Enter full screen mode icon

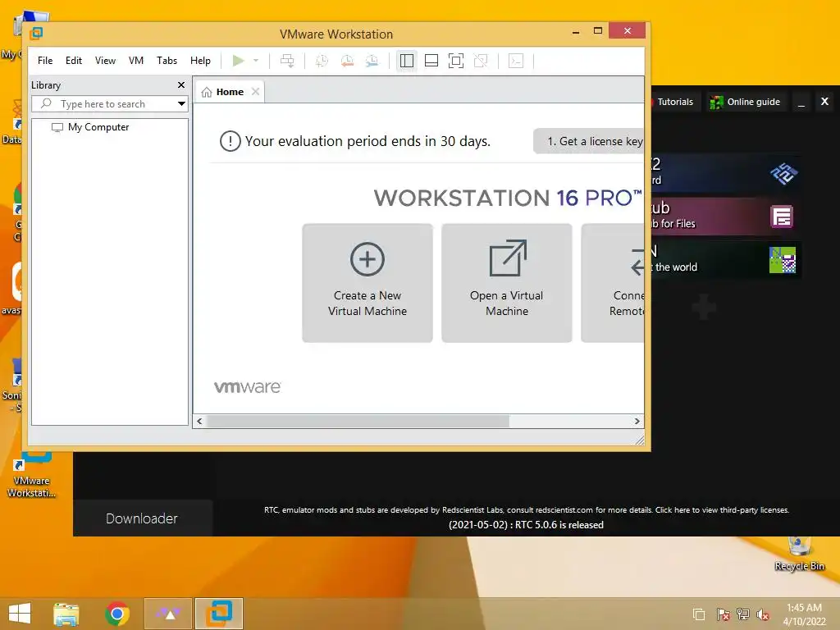click(456, 61)
